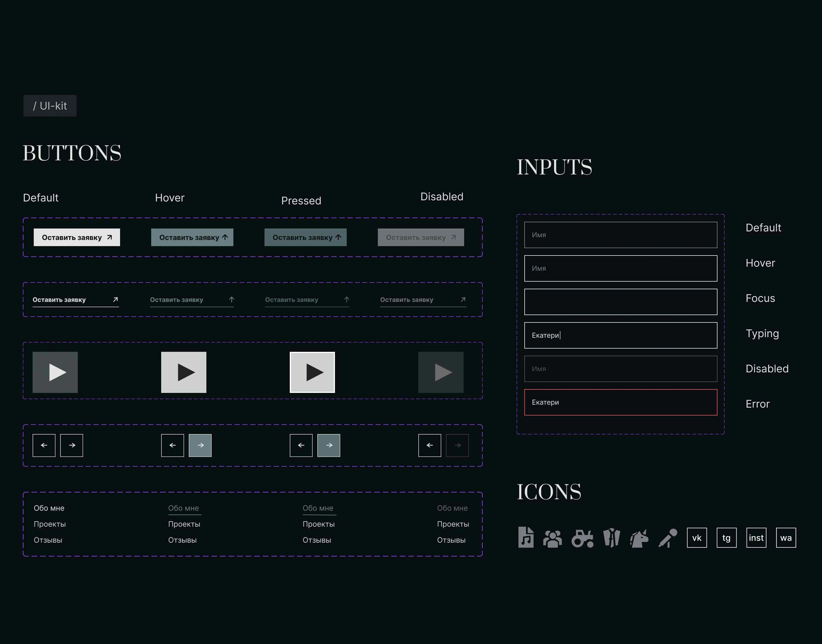Viewport: 822px width, 644px height.
Task: Click the microphone icon
Action: pyautogui.click(x=668, y=538)
